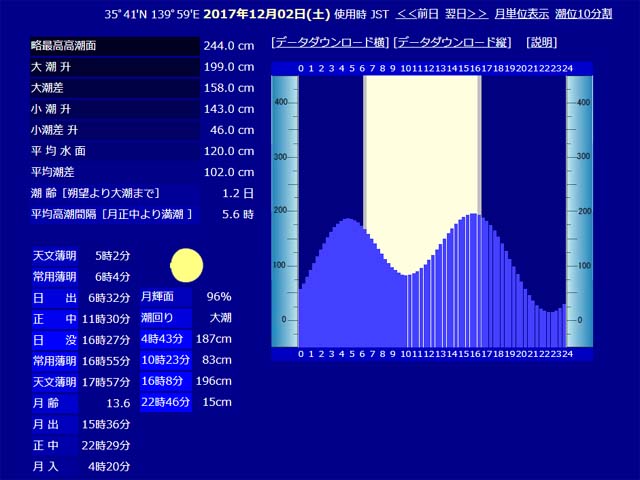Click moon illumination value 96%
Image resolution: width=640 pixels, height=480 pixels.
tap(219, 297)
